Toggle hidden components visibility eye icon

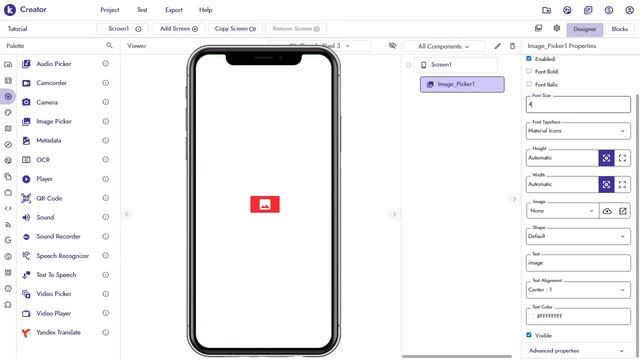pyautogui.click(x=392, y=45)
